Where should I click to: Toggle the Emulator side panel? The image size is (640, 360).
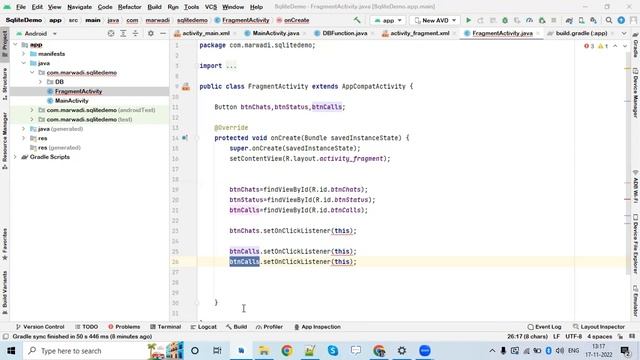coord(636,300)
